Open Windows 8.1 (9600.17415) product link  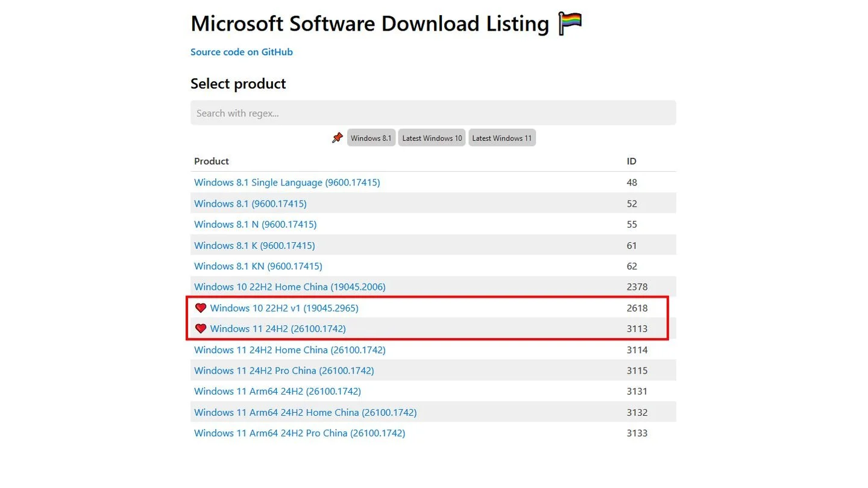click(x=250, y=204)
